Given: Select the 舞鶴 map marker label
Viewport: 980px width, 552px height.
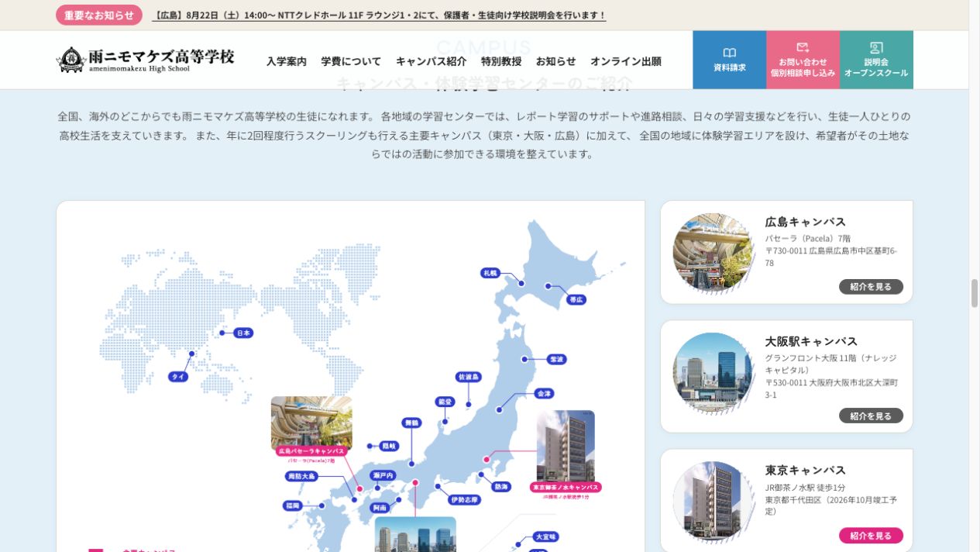Looking at the screenshot, I should 411,423.
